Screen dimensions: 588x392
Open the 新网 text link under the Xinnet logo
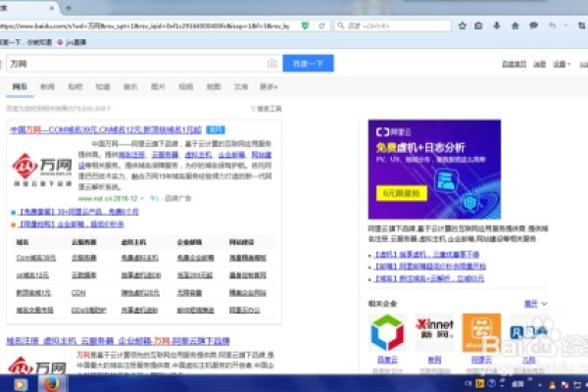pyautogui.click(x=434, y=360)
